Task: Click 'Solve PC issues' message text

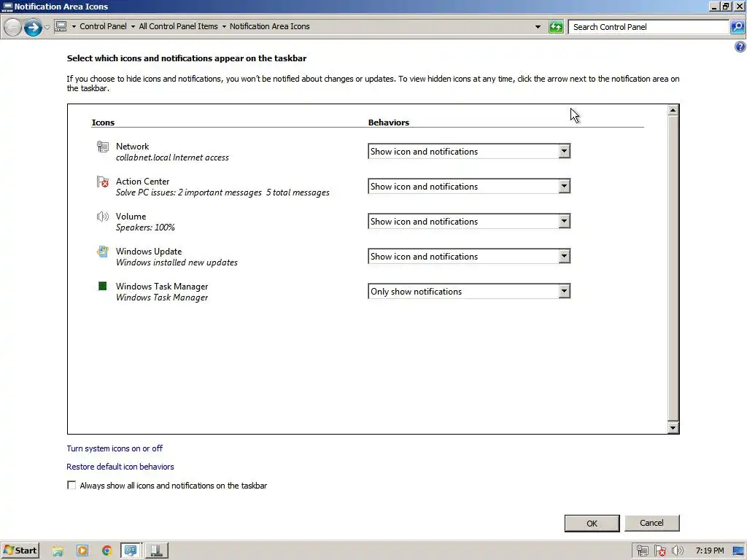Action: (222, 192)
